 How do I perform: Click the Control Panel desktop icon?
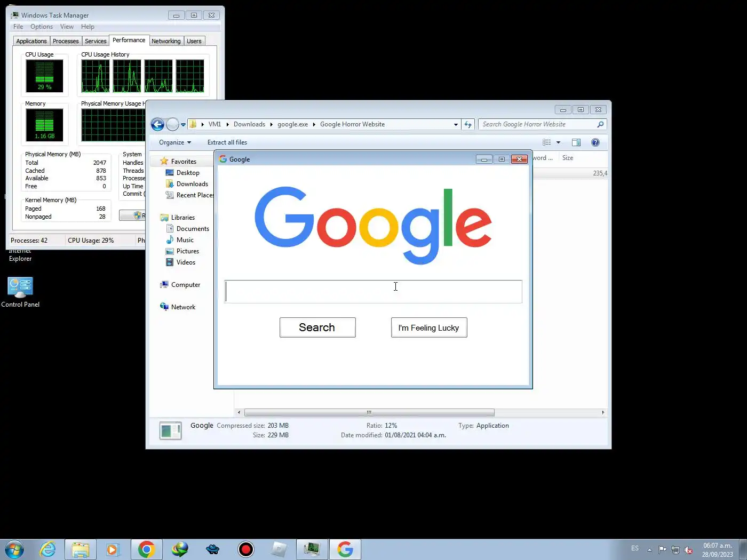(20, 292)
